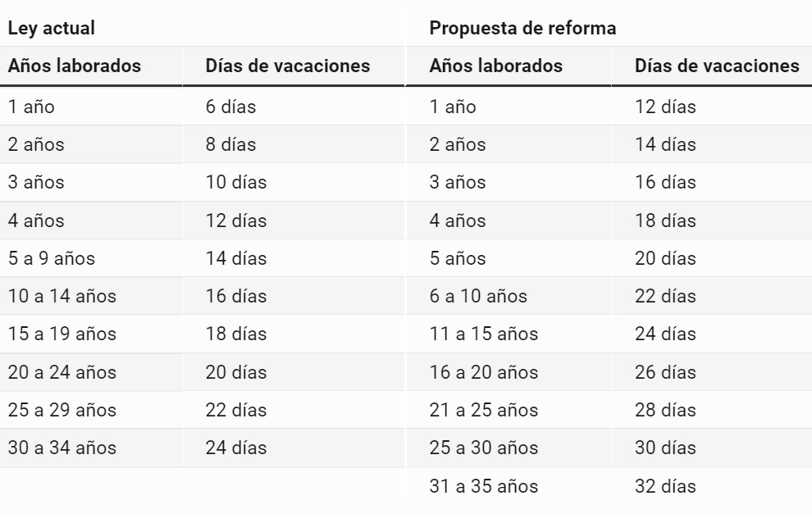This screenshot has width=812, height=514.
Task: Select the "30 días" cell
Action: (665, 448)
